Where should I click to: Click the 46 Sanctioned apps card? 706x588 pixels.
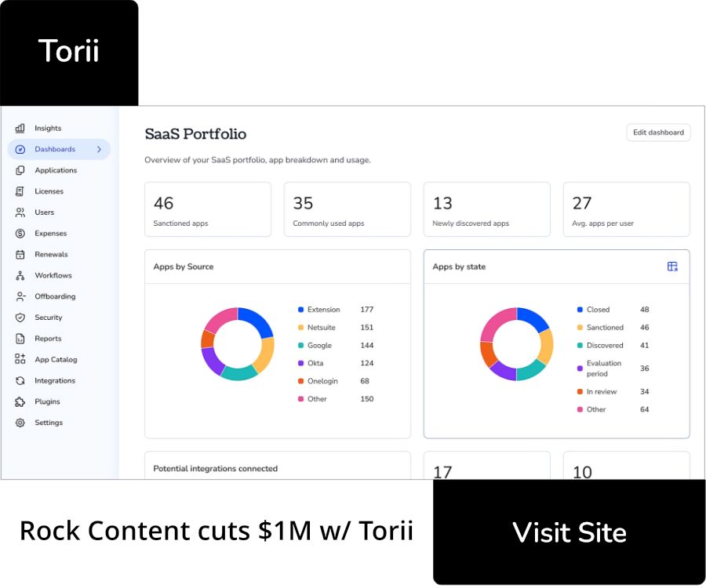pos(208,209)
